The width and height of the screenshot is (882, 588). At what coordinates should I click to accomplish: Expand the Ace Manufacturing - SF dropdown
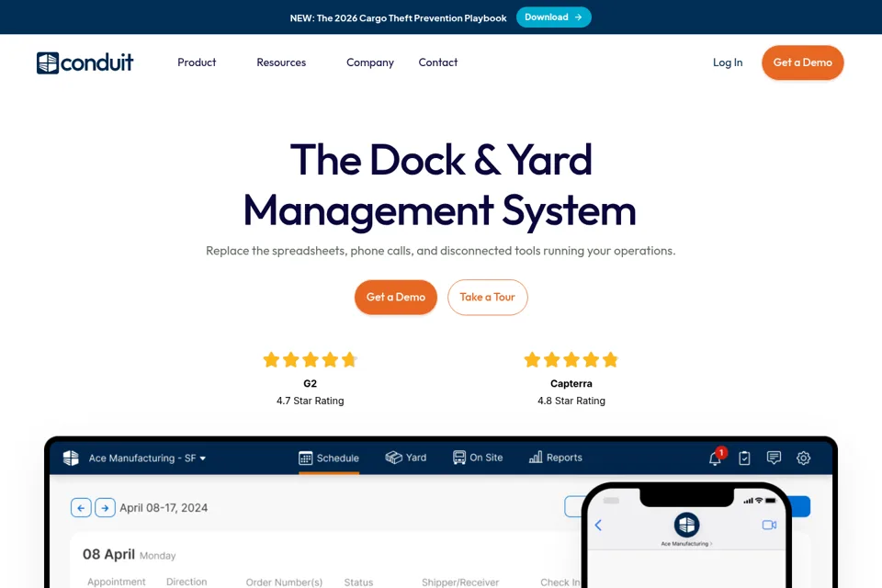point(147,458)
